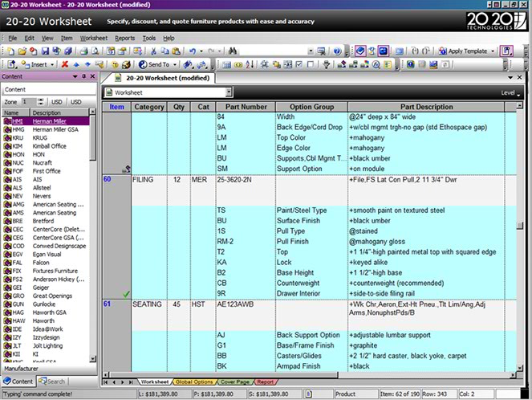Open the Send To dropdown arrow
The image size is (532, 400).
tap(175, 64)
